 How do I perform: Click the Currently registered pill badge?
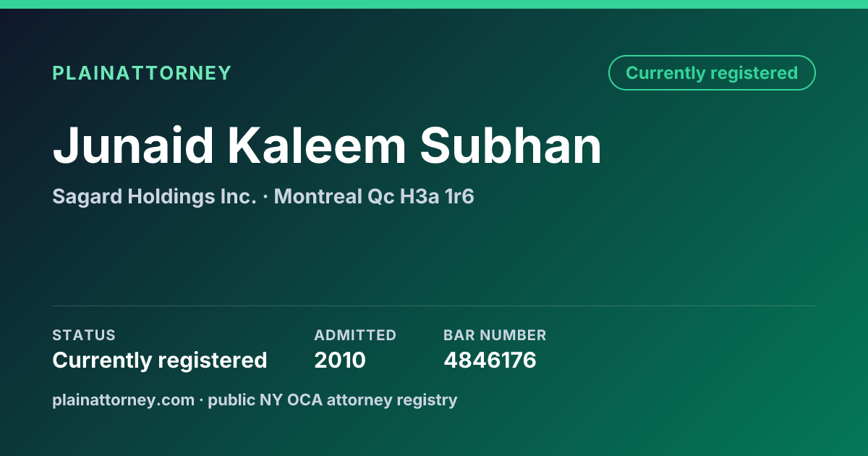(x=712, y=73)
